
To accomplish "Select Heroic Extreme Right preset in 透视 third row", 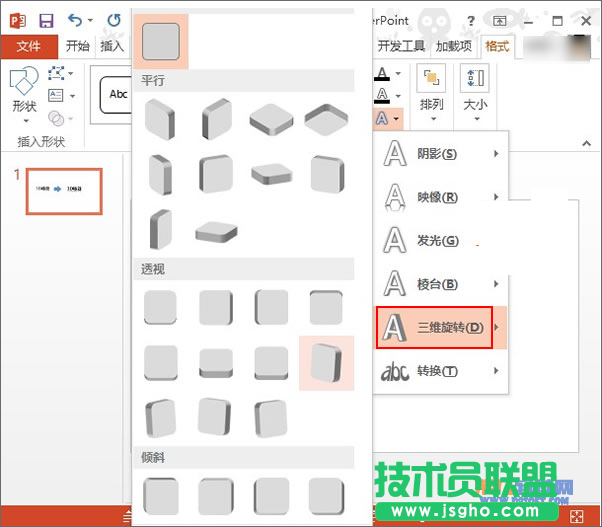I will tap(271, 418).
